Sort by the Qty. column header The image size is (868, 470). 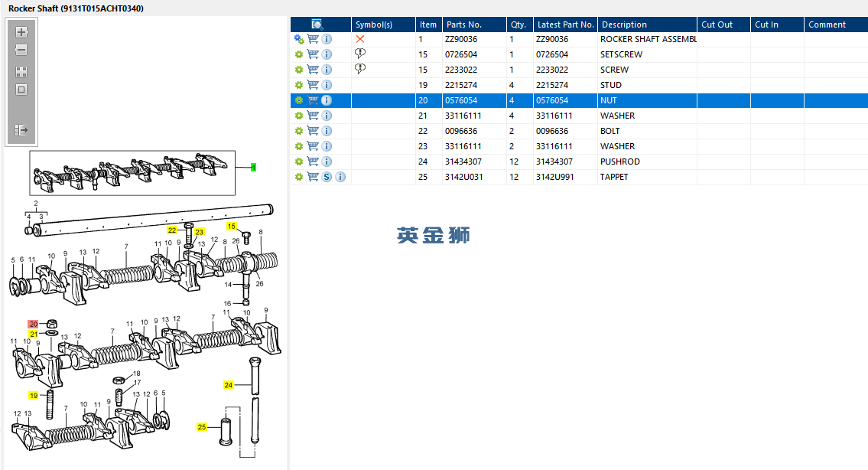pos(519,24)
